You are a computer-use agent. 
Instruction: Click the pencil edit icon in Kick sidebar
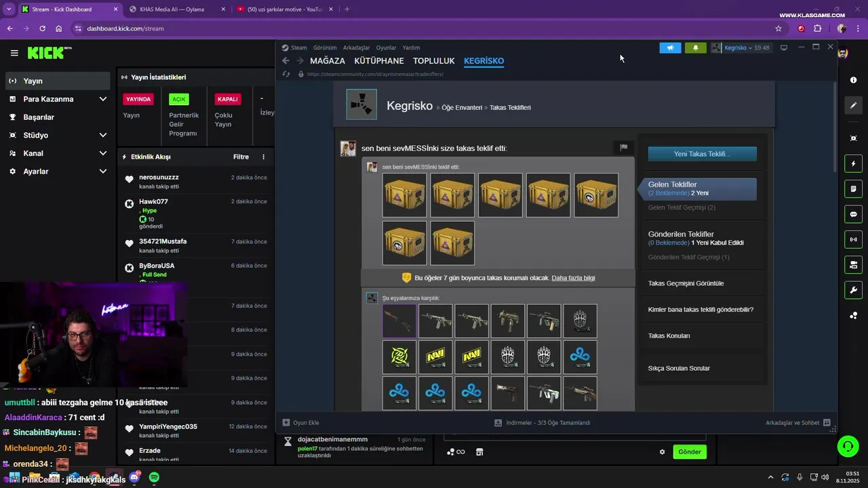point(853,106)
